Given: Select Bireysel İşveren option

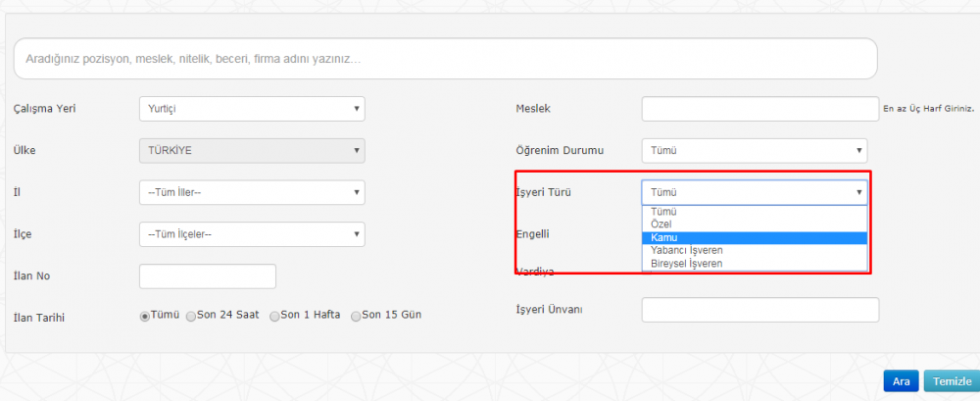Looking at the screenshot, I should pyautogui.click(x=754, y=263).
